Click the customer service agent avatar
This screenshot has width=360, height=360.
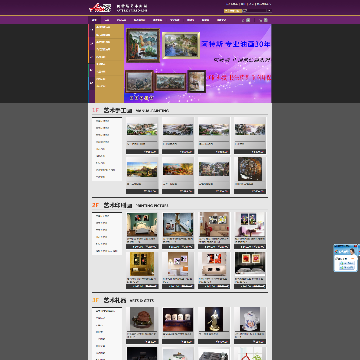coord(351,252)
